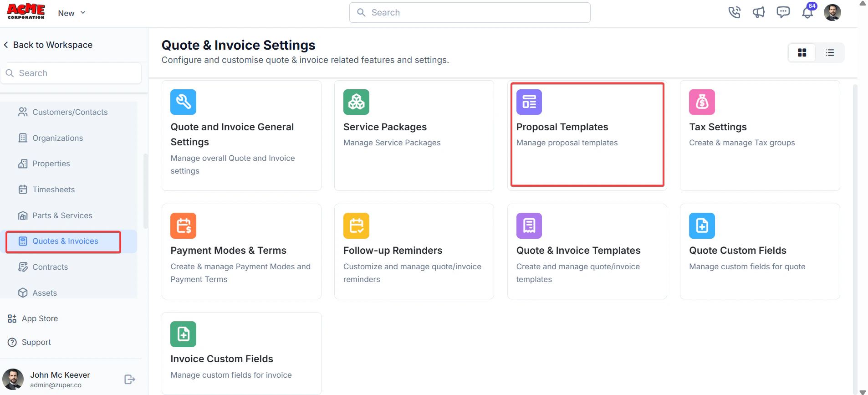Open the user profile avatar menu
The width and height of the screenshot is (868, 395).
click(832, 12)
